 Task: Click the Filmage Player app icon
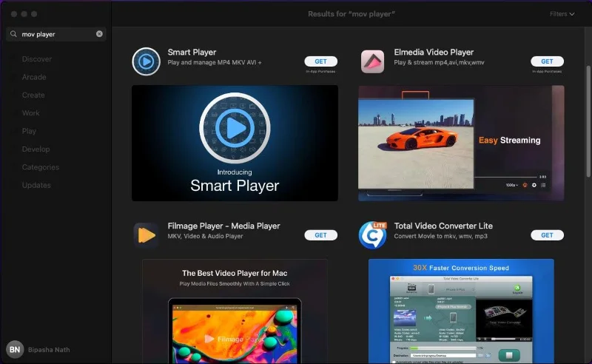[x=146, y=235]
